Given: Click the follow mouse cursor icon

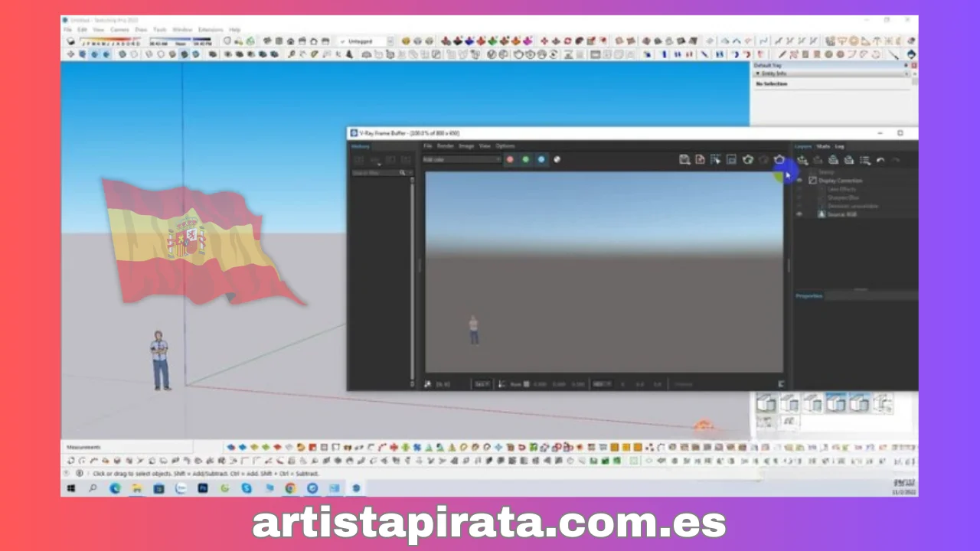Looking at the screenshot, I should (x=715, y=159).
